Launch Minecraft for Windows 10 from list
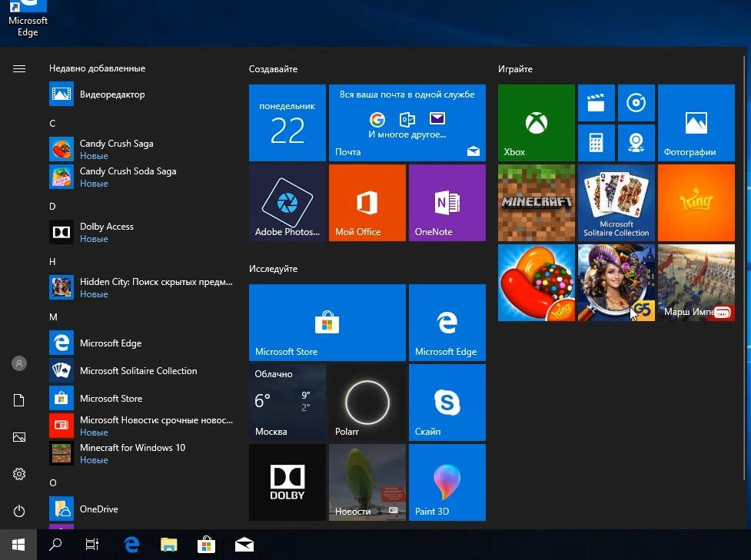 coord(141,453)
